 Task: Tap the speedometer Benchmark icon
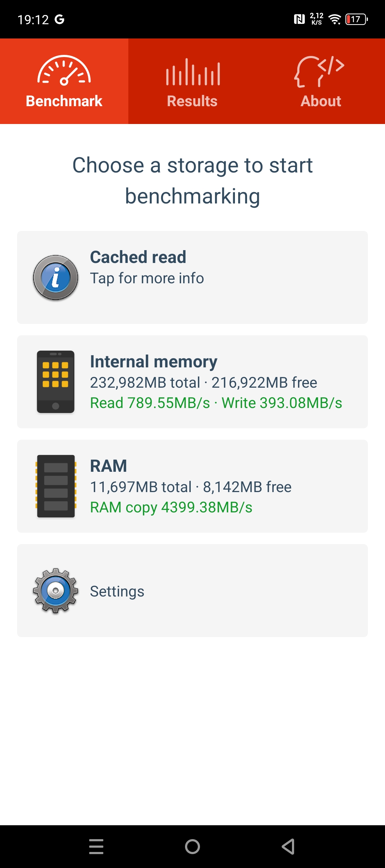click(64, 71)
